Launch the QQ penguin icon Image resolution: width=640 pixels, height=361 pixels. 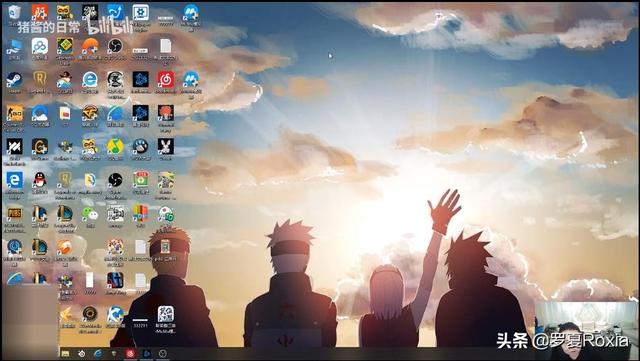point(40,180)
